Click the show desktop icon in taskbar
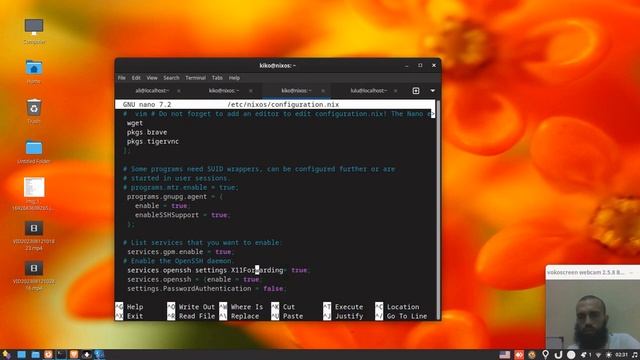The width and height of the screenshot is (640, 360). pyautogui.click(x=22, y=354)
